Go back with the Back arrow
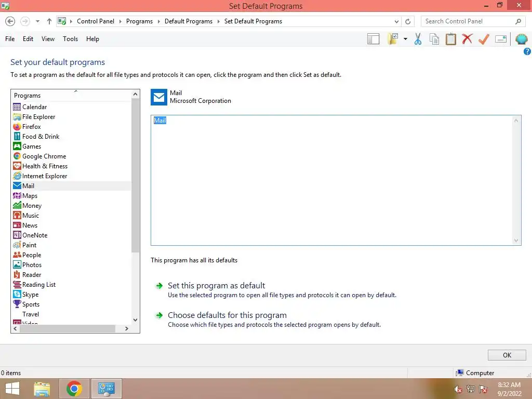Image resolution: width=532 pixels, height=399 pixels. 10,21
